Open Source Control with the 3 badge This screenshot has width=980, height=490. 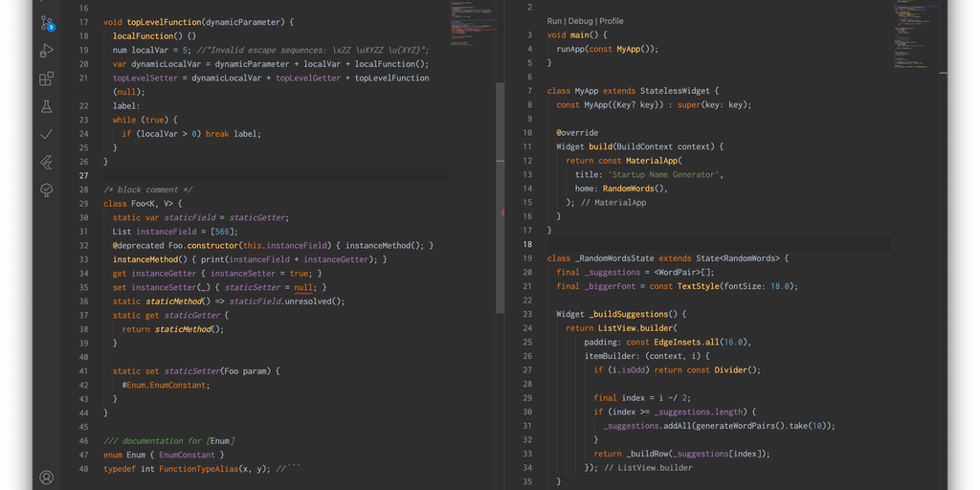coord(46,22)
